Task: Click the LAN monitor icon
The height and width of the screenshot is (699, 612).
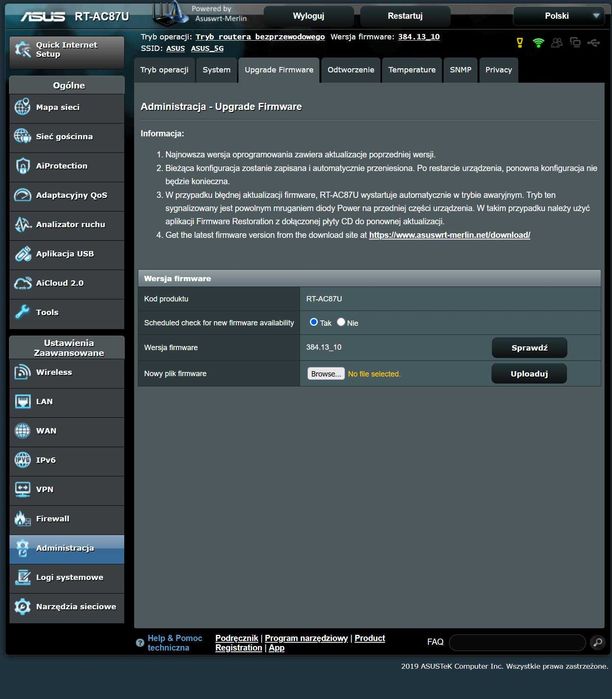Action: [22, 401]
